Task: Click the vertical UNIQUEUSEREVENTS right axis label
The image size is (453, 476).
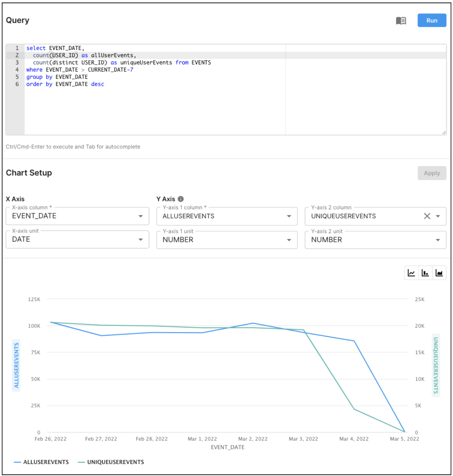Action: tap(436, 365)
